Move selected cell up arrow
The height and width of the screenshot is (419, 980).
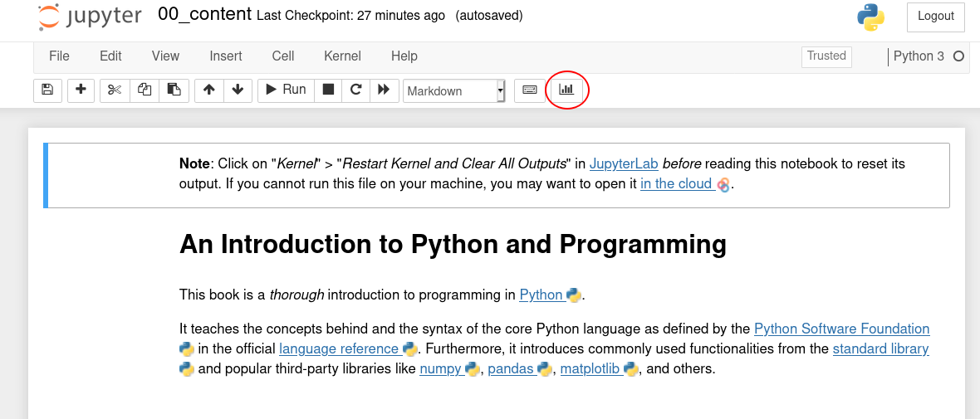point(209,90)
